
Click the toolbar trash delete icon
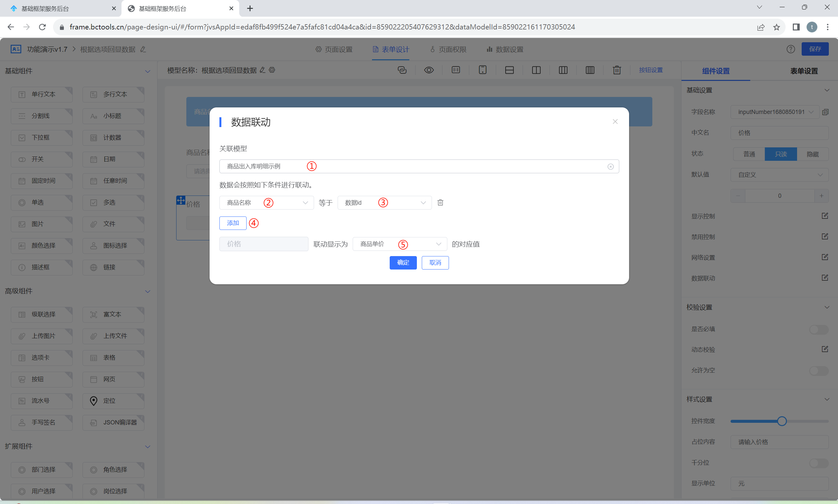click(x=617, y=70)
